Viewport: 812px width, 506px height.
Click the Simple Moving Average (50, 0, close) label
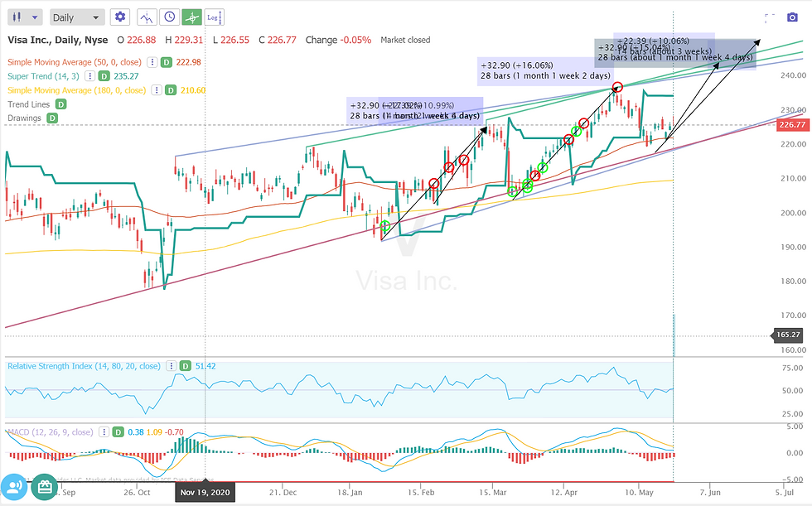tap(74, 62)
